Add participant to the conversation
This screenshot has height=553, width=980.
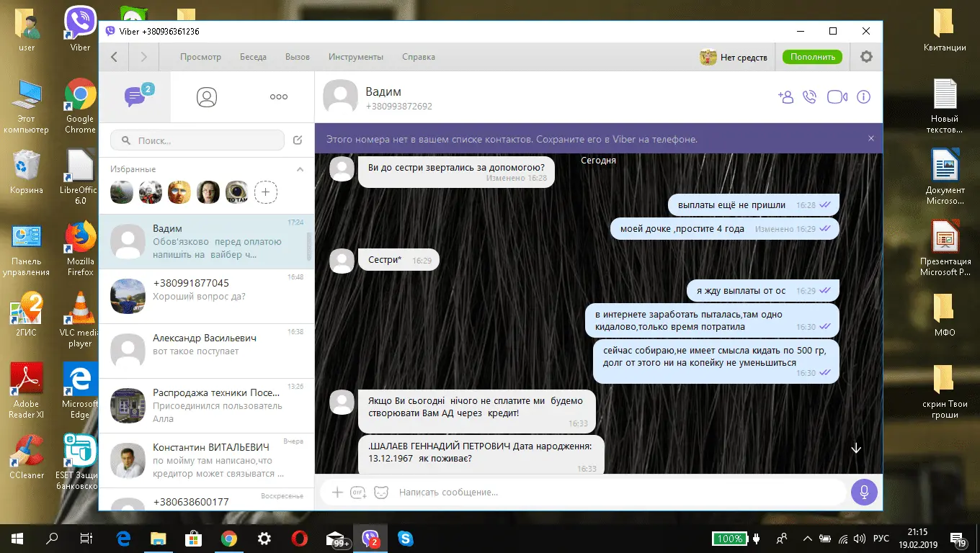pos(785,97)
